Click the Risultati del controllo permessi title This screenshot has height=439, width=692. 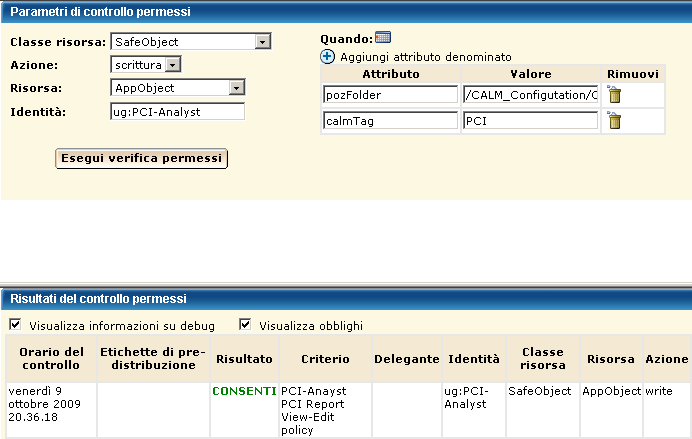[x=98, y=299]
